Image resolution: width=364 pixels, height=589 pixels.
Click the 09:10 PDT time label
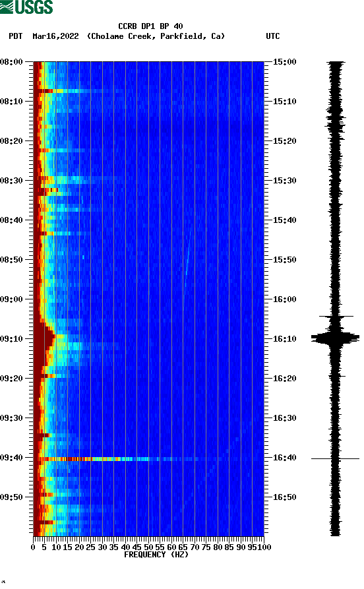pos(11,339)
